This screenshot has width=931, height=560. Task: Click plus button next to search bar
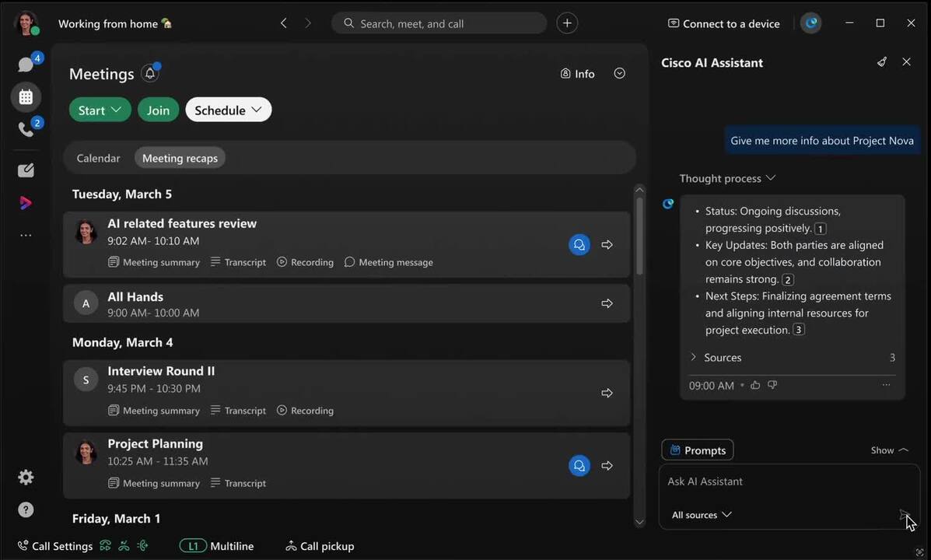click(567, 23)
